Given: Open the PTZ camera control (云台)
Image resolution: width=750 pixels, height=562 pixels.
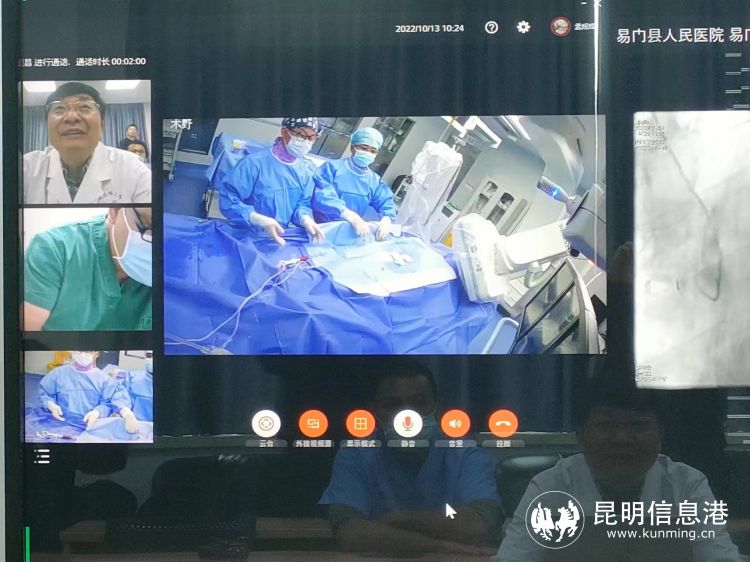Looking at the screenshot, I should tap(266, 423).
